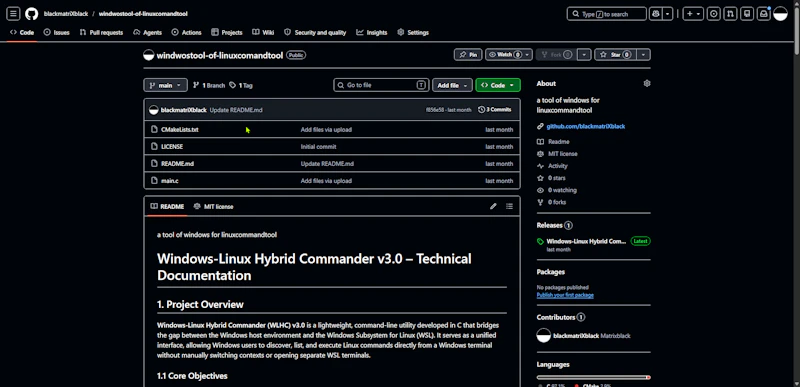This screenshot has width=800, height=387.
Task: Select the Pull requests tab
Action: (101, 33)
